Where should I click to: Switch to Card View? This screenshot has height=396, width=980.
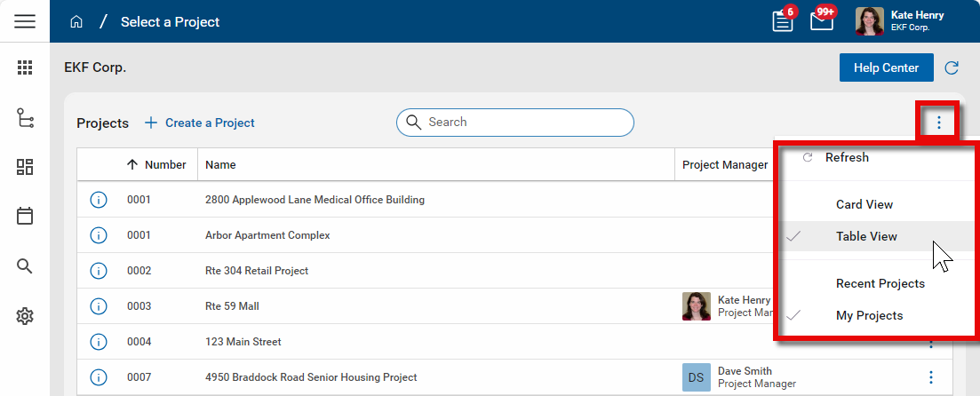click(864, 204)
